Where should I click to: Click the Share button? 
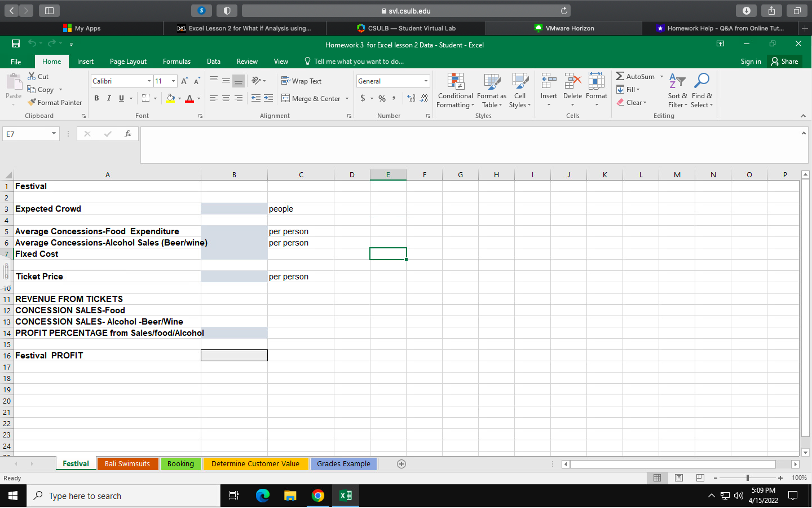(x=784, y=61)
